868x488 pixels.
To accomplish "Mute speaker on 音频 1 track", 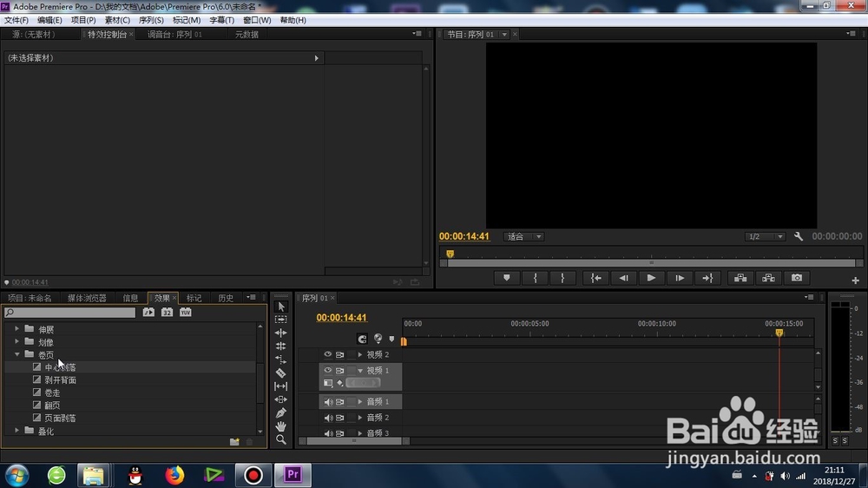I will [x=328, y=401].
